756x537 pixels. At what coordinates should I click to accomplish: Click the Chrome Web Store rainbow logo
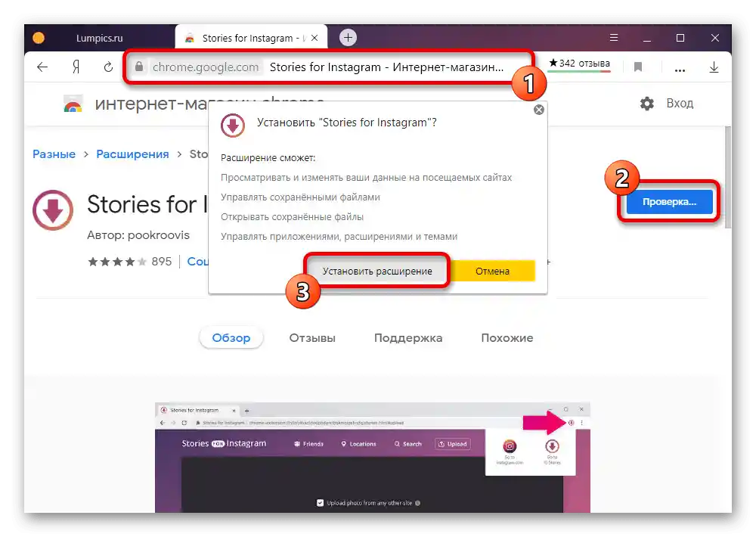(x=73, y=104)
